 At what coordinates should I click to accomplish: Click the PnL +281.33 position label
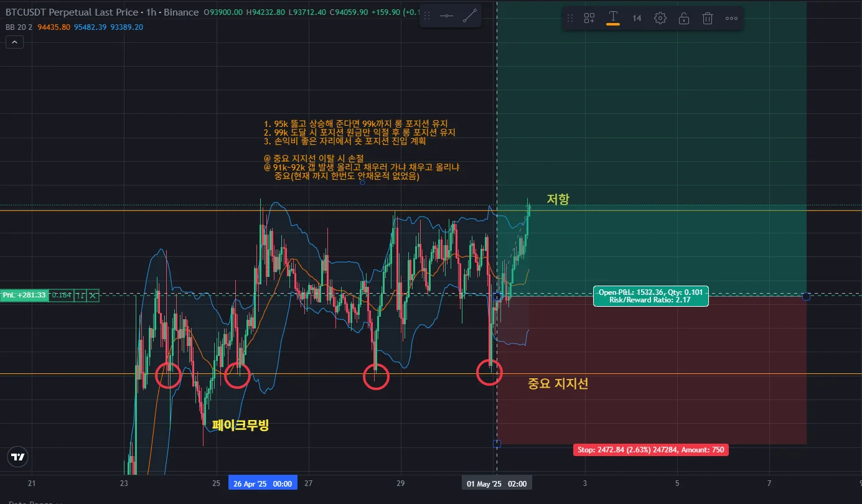pyautogui.click(x=24, y=295)
